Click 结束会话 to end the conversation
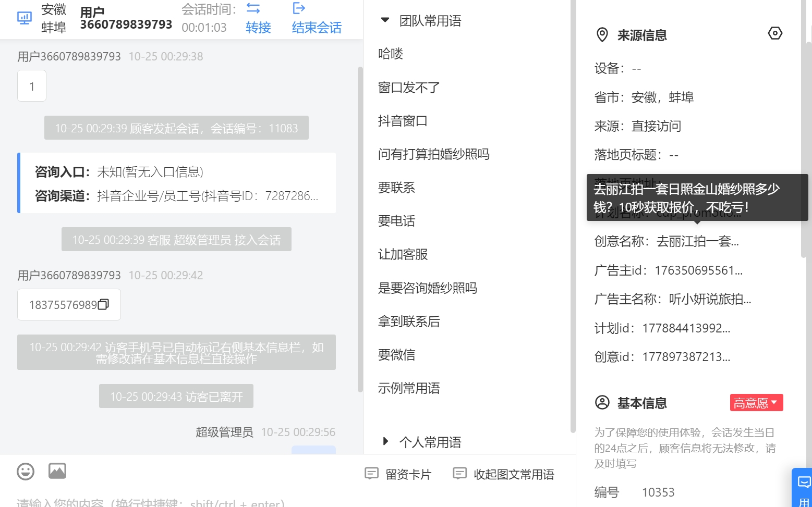 point(317,28)
